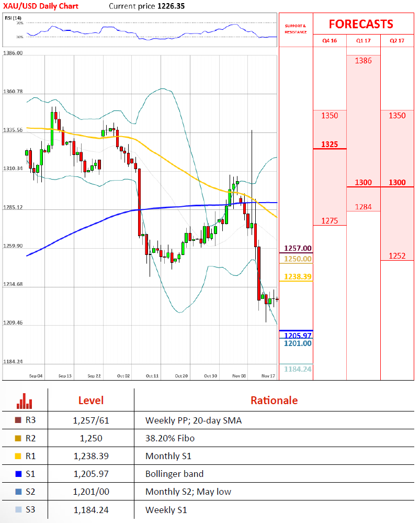Click the 1205.97 support level label
The height and width of the screenshot is (523, 420).
coord(298,335)
